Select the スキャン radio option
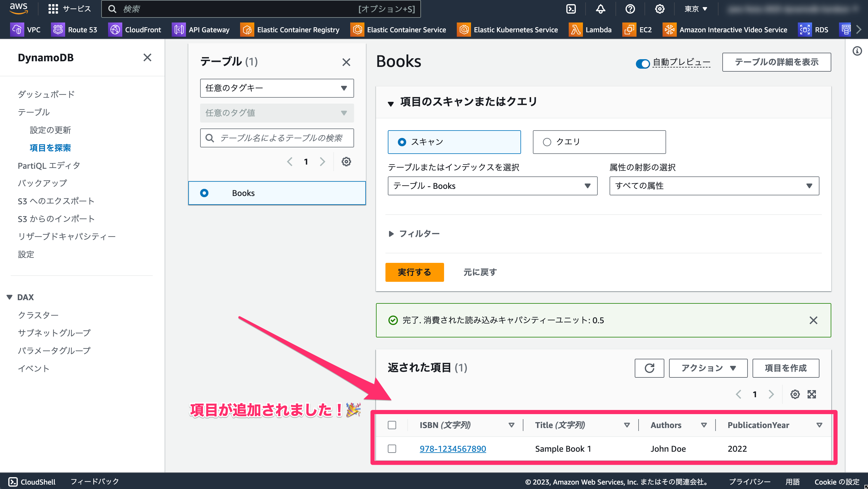 [x=454, y=142]
